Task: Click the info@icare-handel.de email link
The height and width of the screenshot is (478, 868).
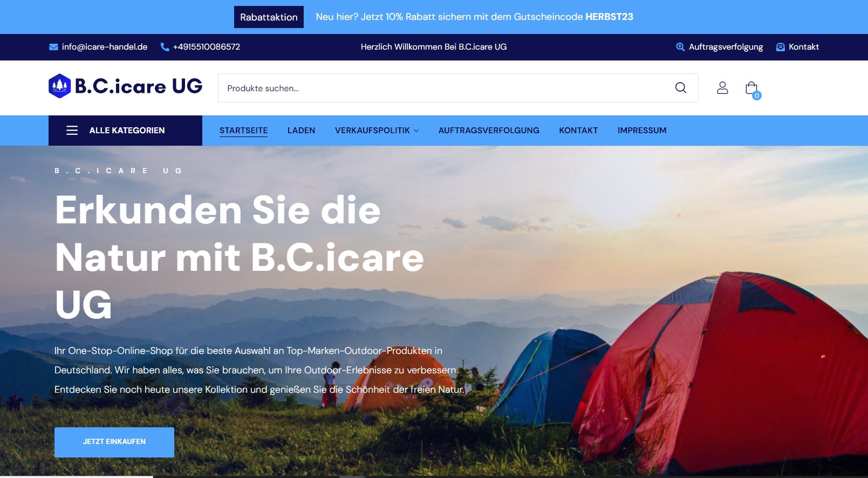Action: [105, 47]
